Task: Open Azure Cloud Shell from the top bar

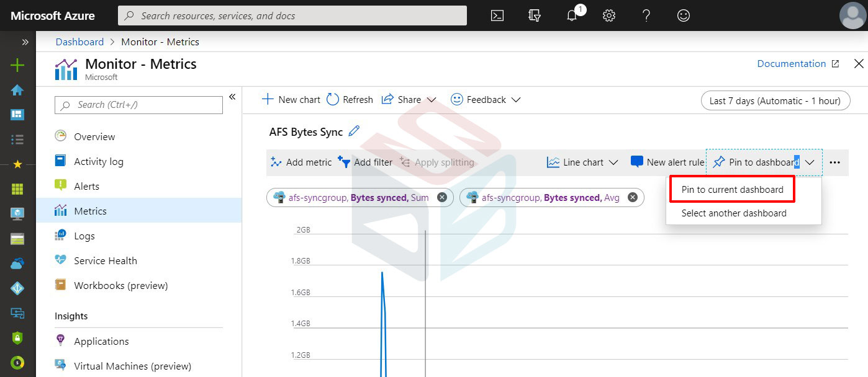Action: click(497, 16)
